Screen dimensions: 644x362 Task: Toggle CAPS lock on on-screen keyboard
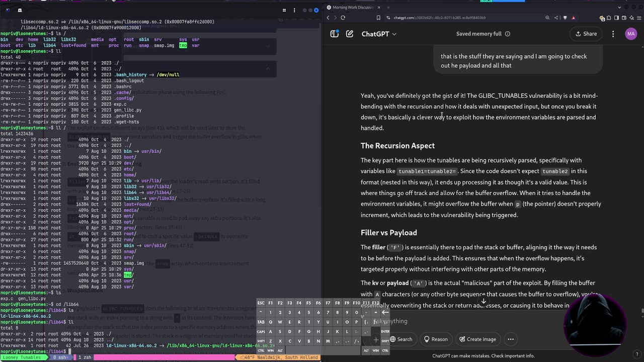coord(261,331)
